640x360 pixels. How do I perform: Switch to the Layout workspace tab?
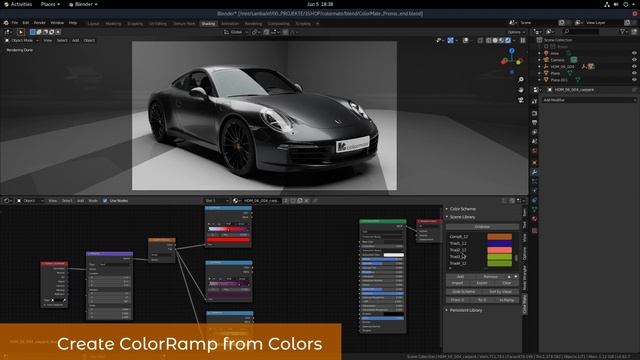93,24
